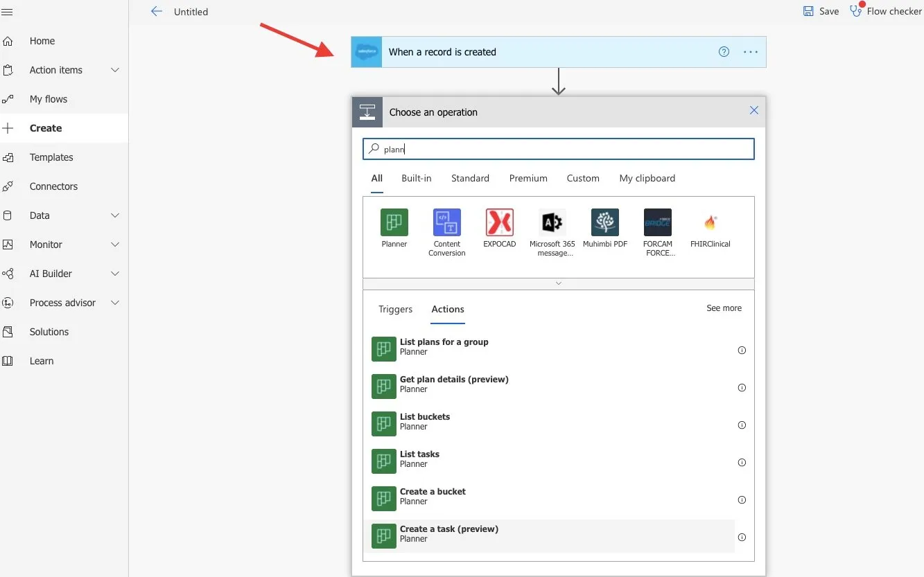The width and height of the screenshot is (924, 577).
Task: Click the My flows icon
Action: pyautogui.click(x=8, y=99)
